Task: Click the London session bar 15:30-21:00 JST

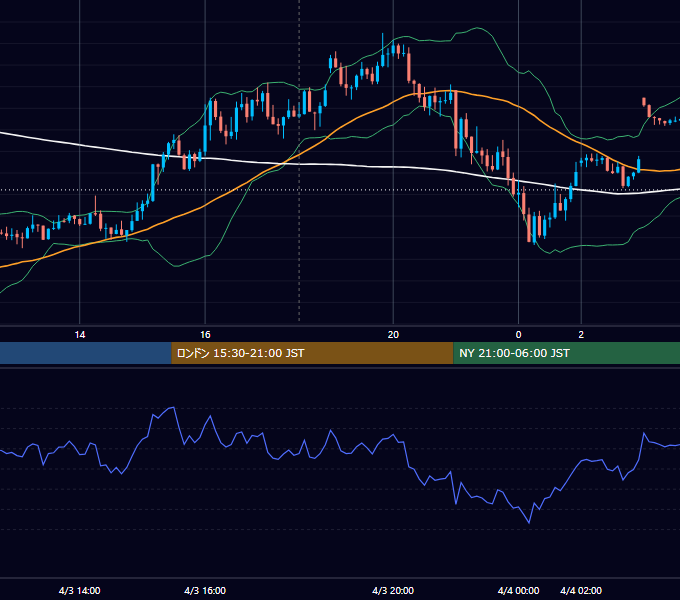Action: click(x=312, y=353)
